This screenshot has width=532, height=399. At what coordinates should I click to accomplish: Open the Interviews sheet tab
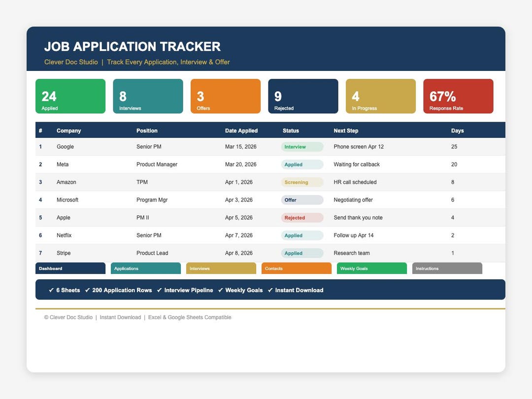(x=221, y=268)
